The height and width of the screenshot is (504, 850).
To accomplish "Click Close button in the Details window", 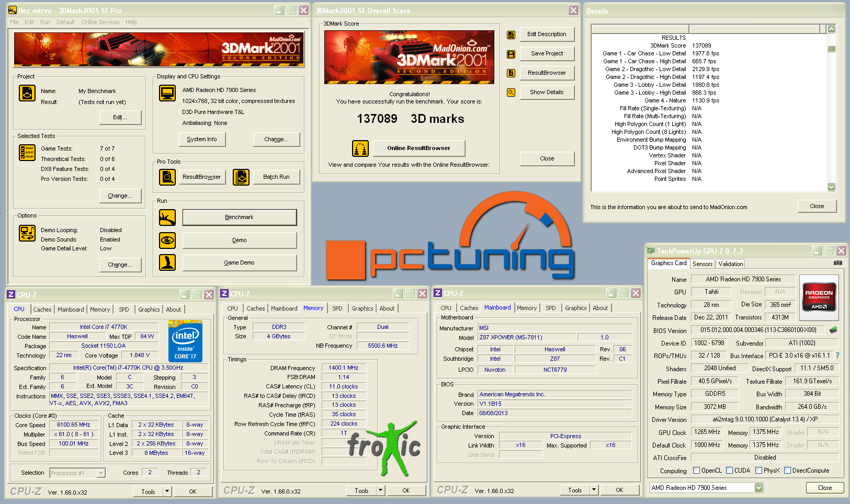I will (817, 207).
